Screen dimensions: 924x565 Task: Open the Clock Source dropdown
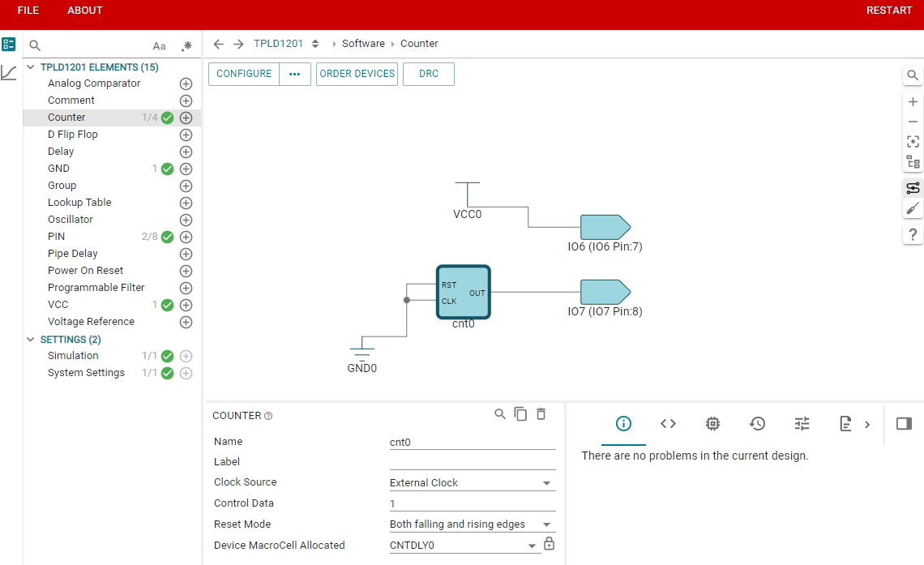(x=473, y=483)
